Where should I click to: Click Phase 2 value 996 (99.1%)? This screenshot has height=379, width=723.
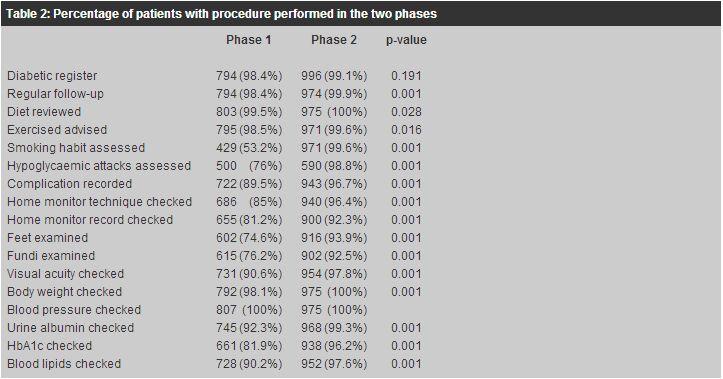click(x=334, y=76)
